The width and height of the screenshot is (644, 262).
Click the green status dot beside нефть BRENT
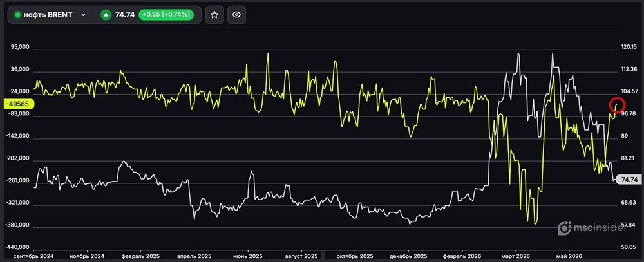17,15
